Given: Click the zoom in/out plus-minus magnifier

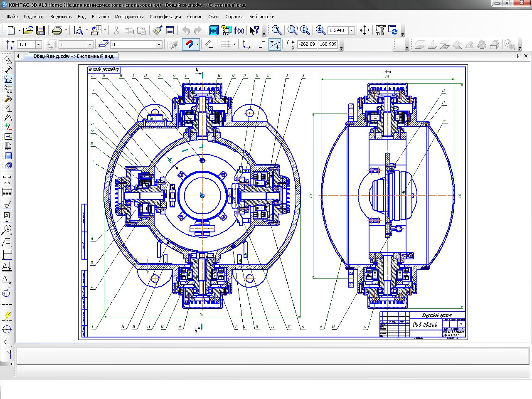Looking at the screenshot, I should coord(320,30).
